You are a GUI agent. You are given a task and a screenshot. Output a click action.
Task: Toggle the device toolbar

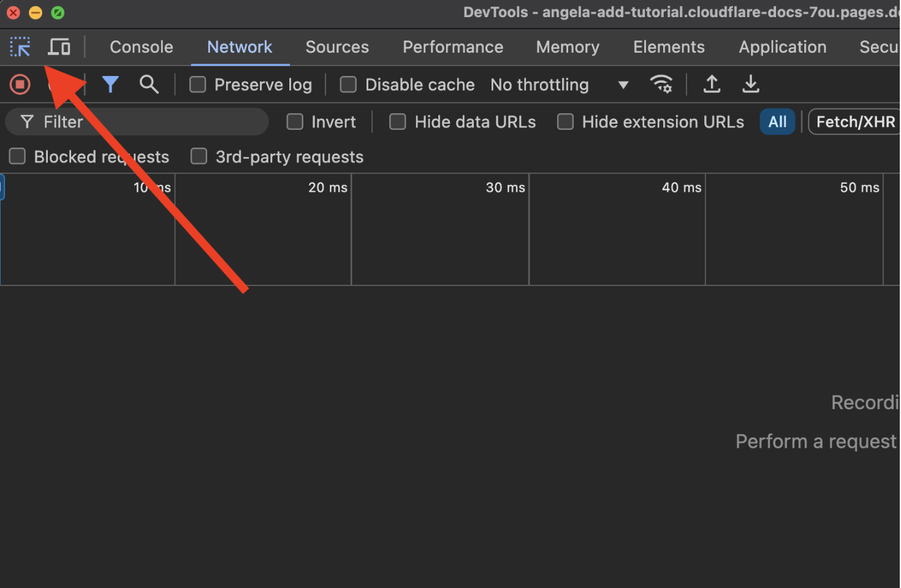(59, 47)
